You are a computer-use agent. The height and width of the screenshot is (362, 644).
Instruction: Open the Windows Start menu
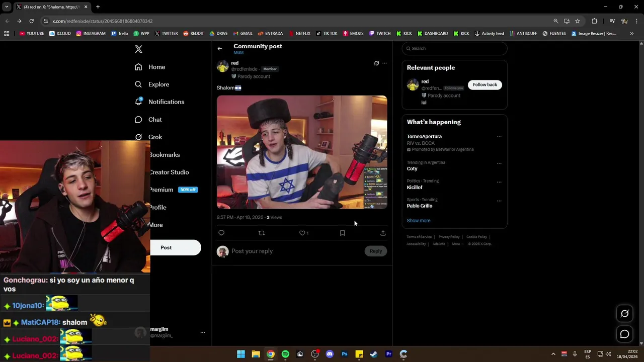241,354
